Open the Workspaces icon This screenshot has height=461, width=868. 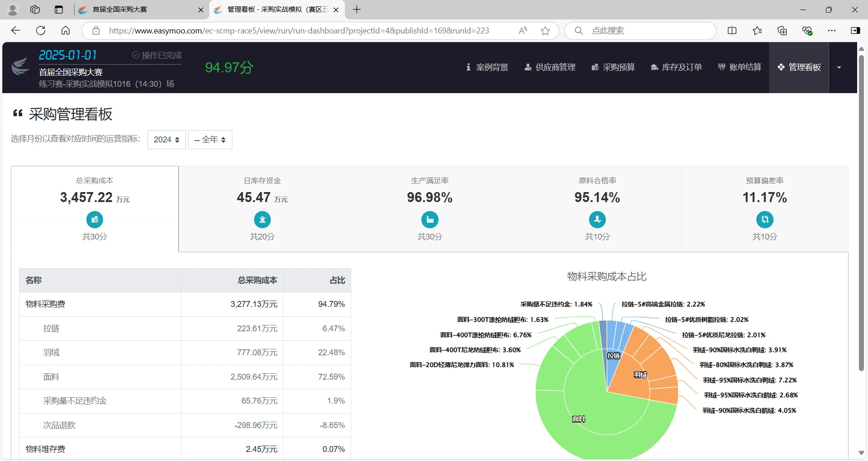(x=35, y=9)
